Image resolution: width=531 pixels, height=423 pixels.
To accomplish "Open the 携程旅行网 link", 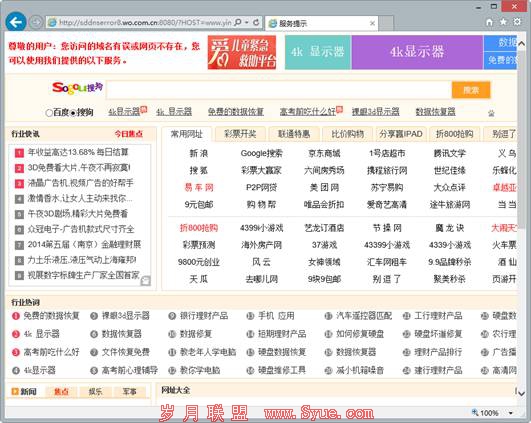I will click(387, 170).
